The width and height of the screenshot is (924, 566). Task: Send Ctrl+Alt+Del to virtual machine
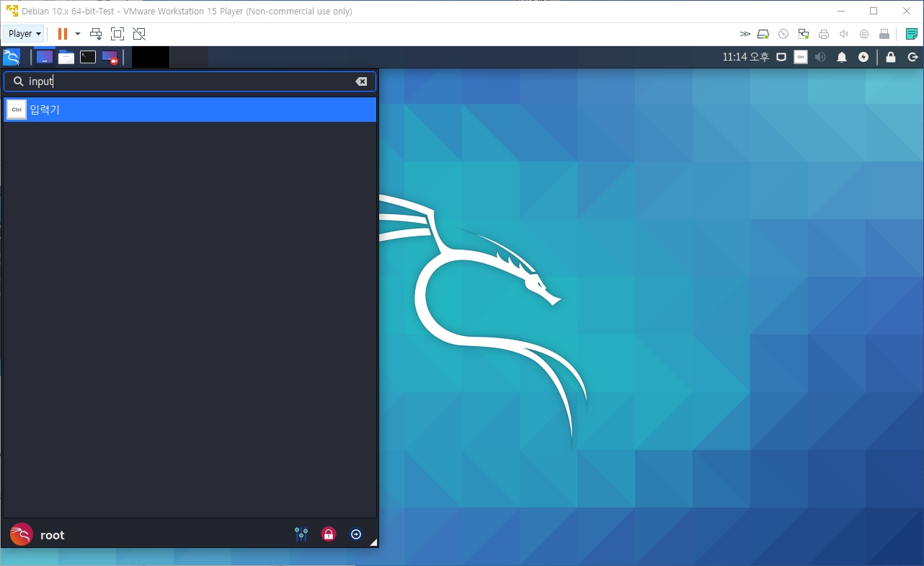[x=96, y=34]
